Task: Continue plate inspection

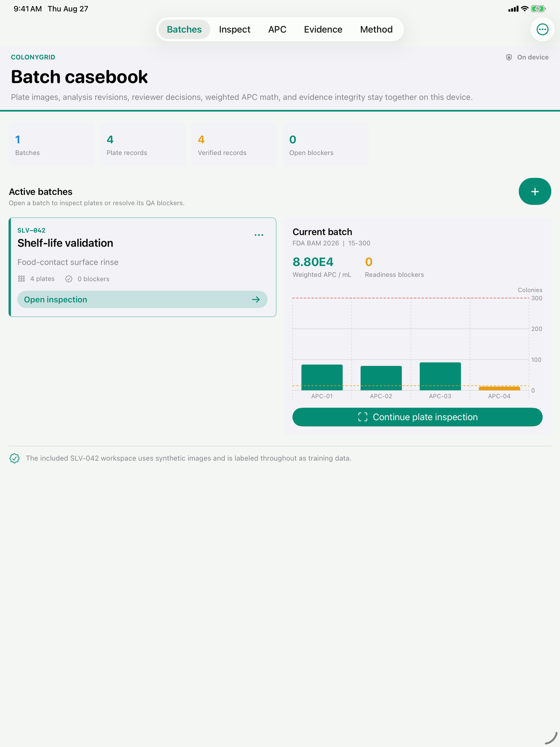Action: click(417, 417)
